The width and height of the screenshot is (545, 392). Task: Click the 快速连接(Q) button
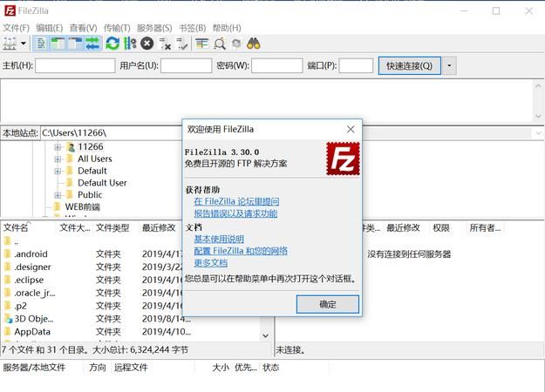tap(410, 65)
